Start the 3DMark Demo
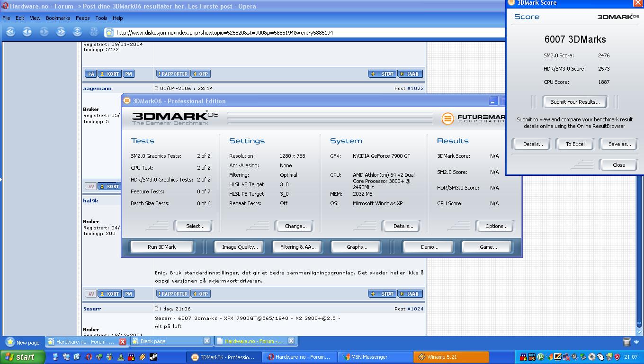 pos(429,247)
